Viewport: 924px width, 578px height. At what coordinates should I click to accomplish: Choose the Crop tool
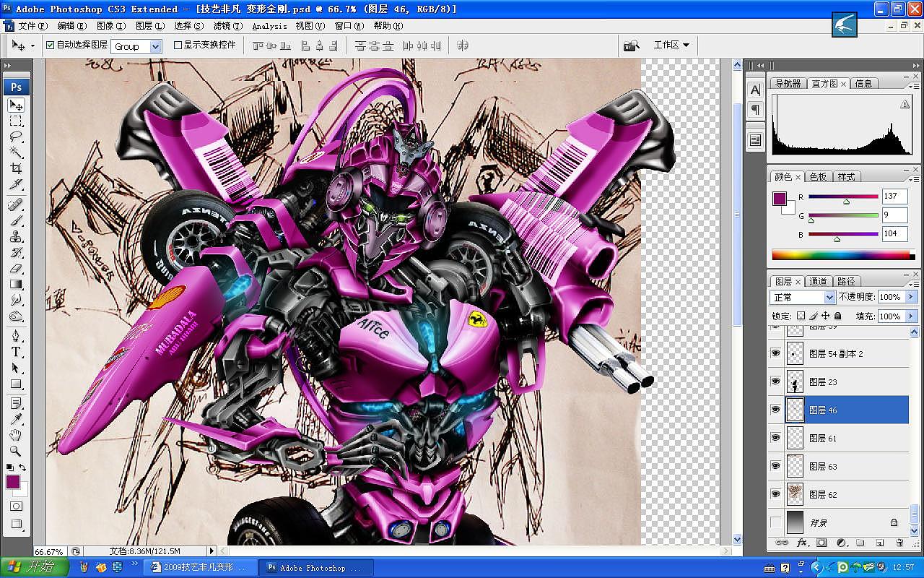click(16, 168)
